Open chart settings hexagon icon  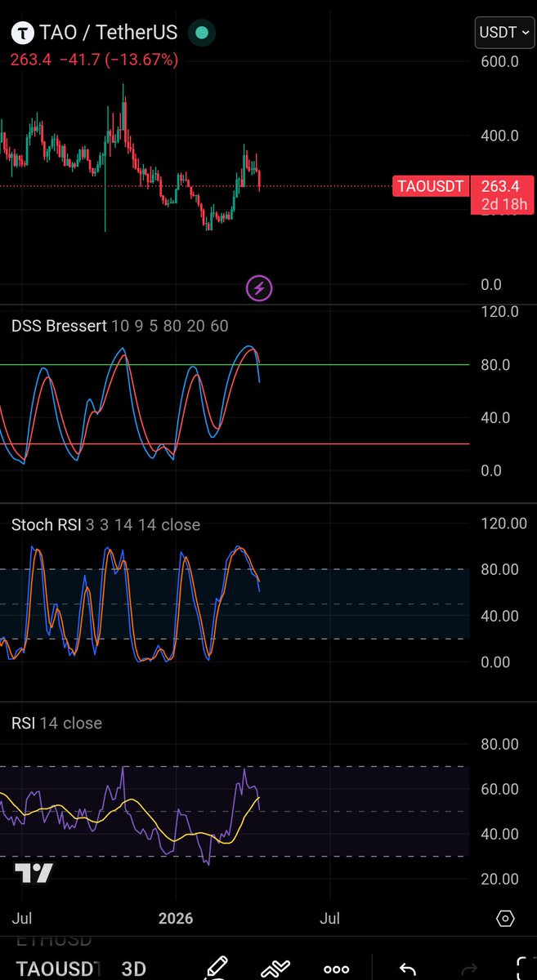pyautogui.click(x=505, y=919)
